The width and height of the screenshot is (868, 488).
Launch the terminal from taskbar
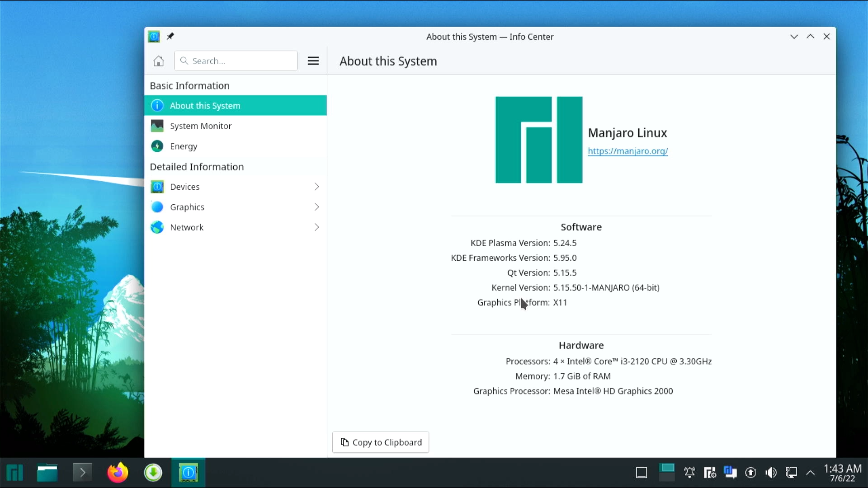[x=82, y=473]
